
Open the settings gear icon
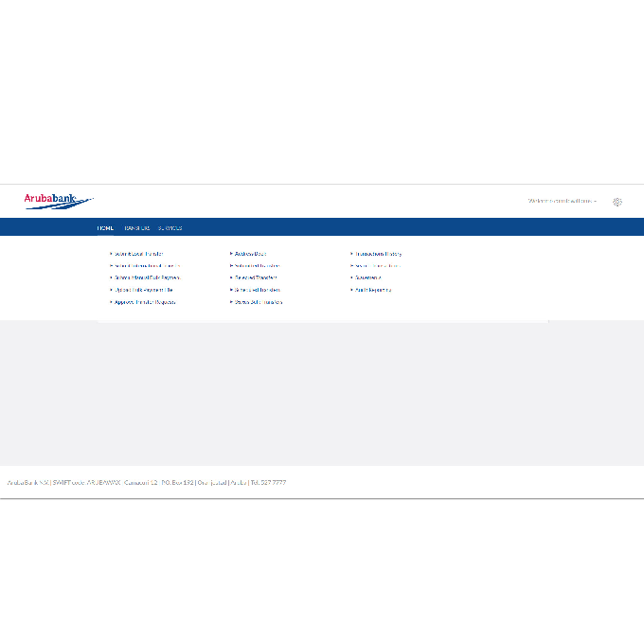click(x=617, y=202)
